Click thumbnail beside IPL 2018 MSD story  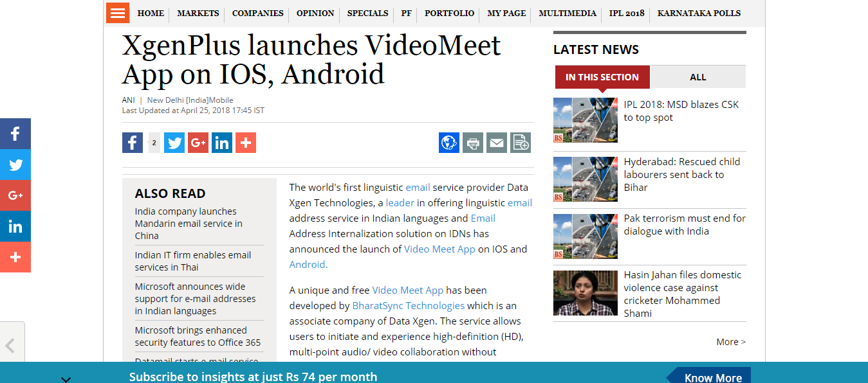pyautogui.click(x=586, y=120)
